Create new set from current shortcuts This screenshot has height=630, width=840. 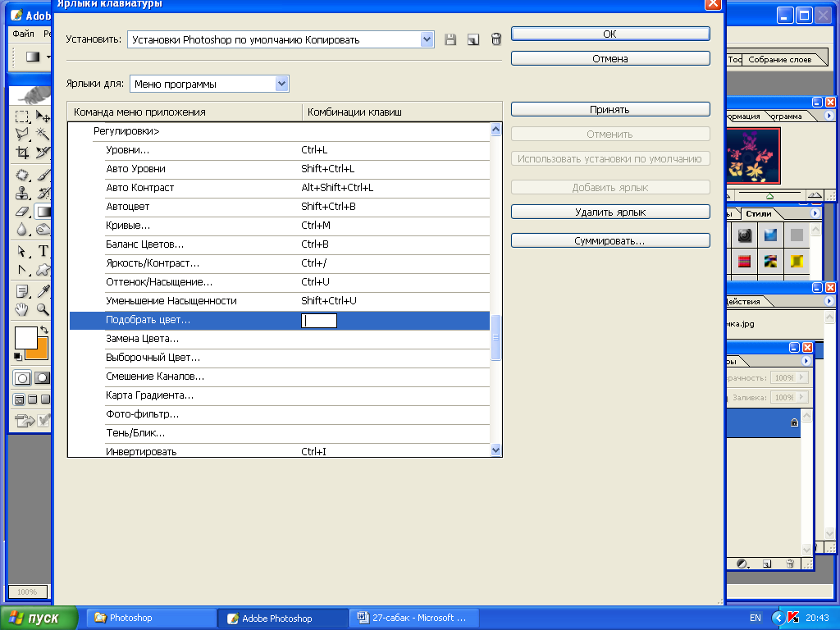coord(473,39)
